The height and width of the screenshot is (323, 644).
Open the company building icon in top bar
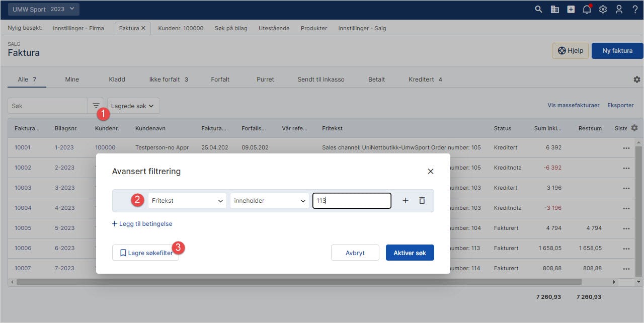click(x=554, y=9)
